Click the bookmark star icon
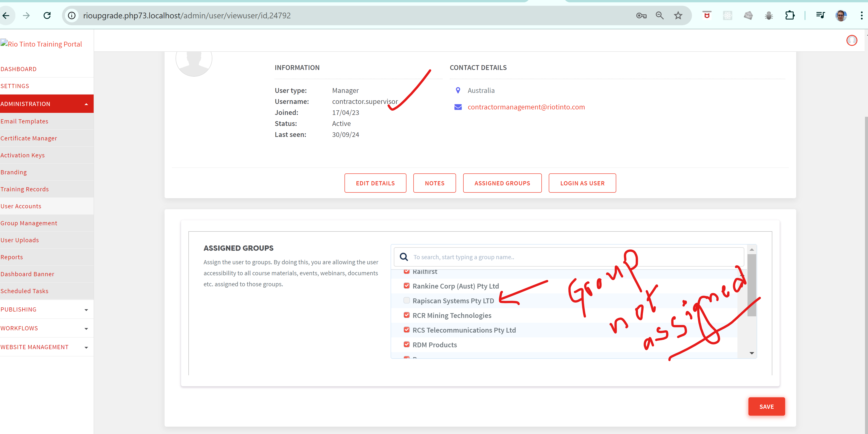The width and height of the screenshot is (868, 434). pyautogui.click(x=678, y=16)
